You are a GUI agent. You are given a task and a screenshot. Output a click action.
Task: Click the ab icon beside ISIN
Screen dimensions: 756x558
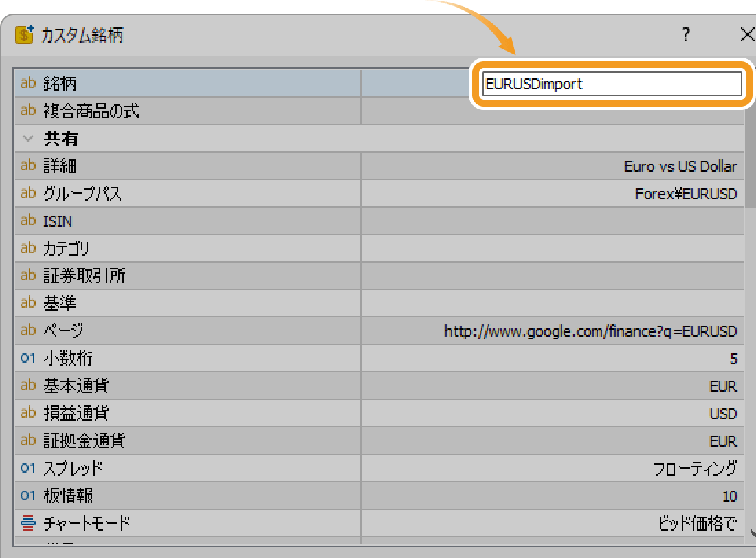click(x=28, y=221)
